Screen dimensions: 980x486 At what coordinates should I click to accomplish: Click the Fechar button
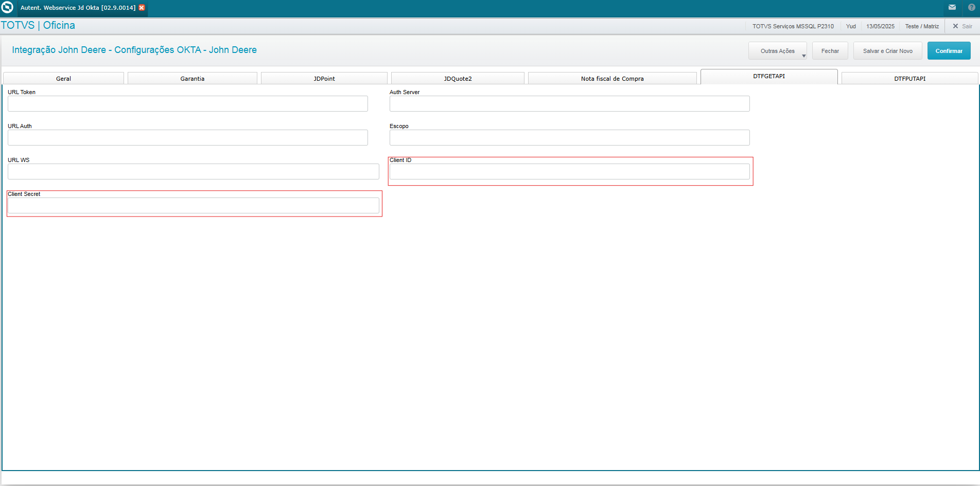point(830,51)
